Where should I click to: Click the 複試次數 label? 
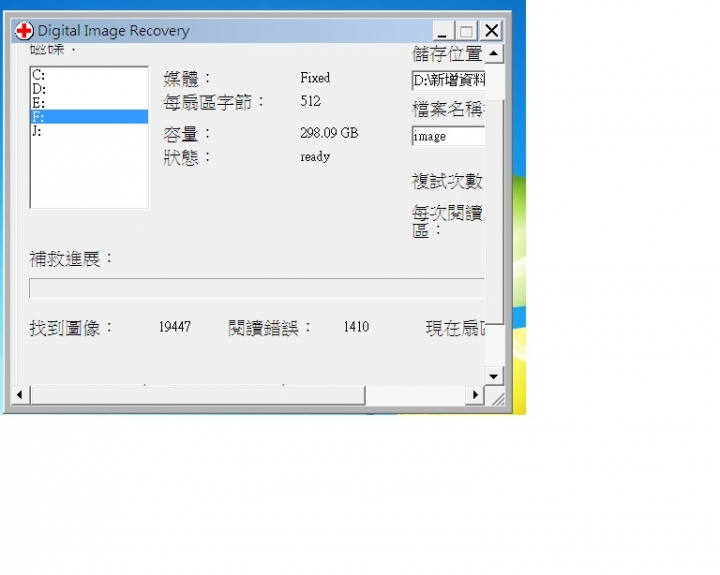point(447,181)
